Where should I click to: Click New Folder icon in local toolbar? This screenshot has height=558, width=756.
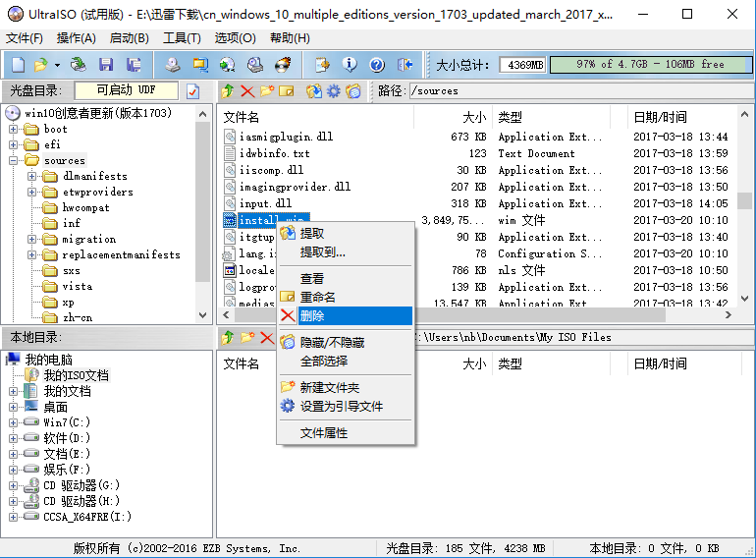click(x=247, y=338)
